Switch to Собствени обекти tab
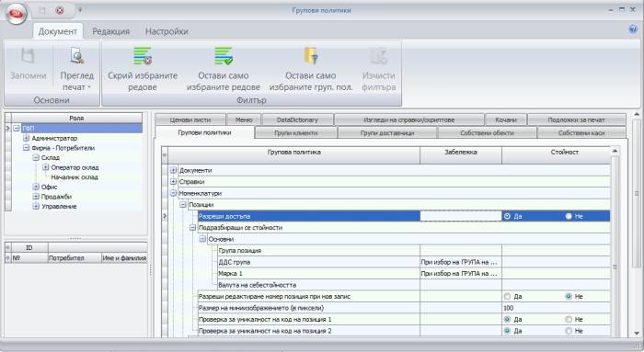The width and height of the screenshot is (644, 352). pyautogui.click(x=487, y=133)
